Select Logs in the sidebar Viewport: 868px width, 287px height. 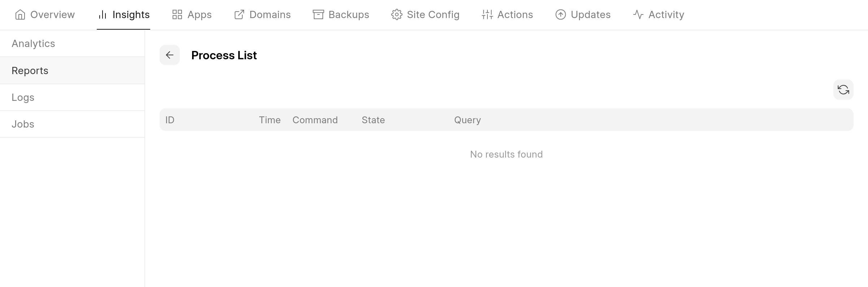point(23,98)
